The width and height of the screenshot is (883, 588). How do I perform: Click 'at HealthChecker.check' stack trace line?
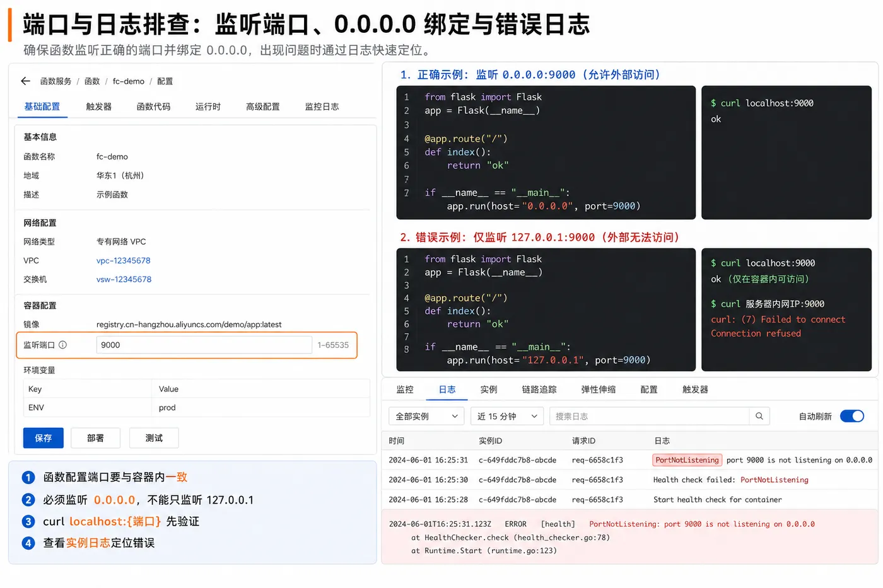coord(510,538)
